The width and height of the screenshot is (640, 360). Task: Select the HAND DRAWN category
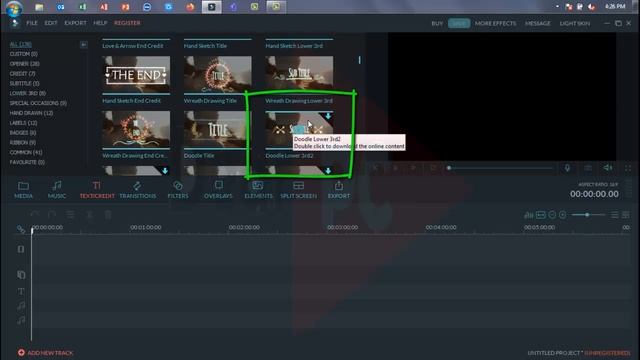pos(31,113)
